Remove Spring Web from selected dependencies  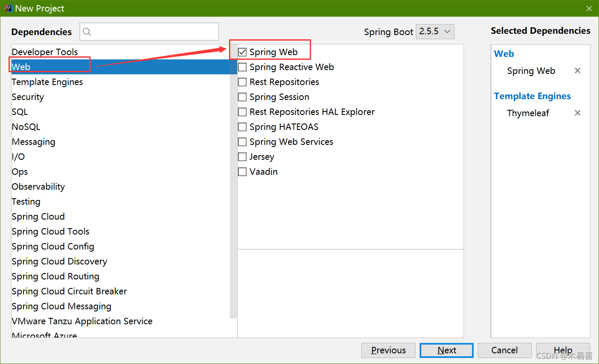(x=577, y=70)
